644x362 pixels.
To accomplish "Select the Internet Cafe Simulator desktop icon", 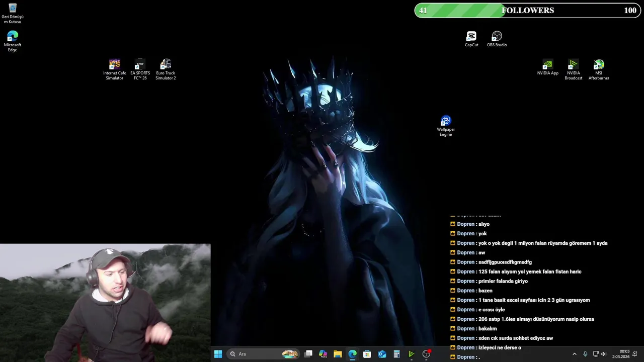I will pyautogui.click(x=115, y=70).
